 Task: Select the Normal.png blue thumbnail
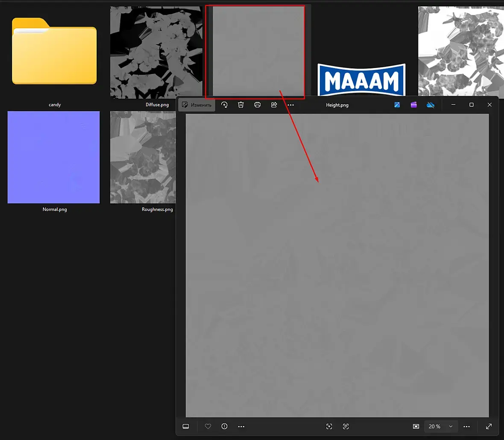click(x=54, y=157)
